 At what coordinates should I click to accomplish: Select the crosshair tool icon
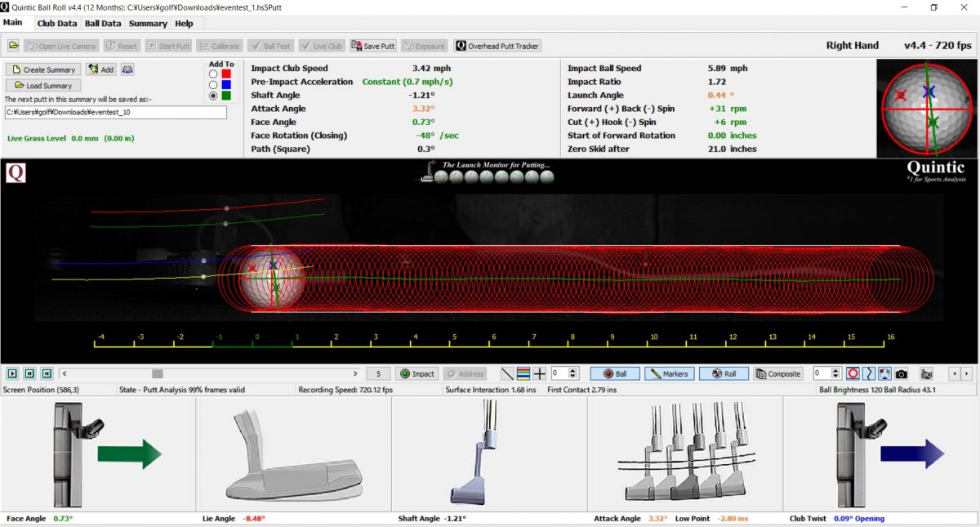point(540,373)
